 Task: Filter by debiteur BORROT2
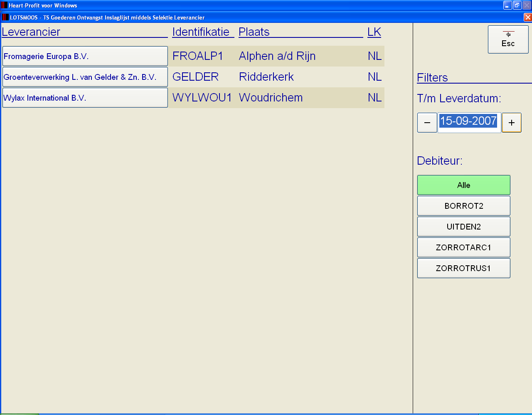[463, 206]
